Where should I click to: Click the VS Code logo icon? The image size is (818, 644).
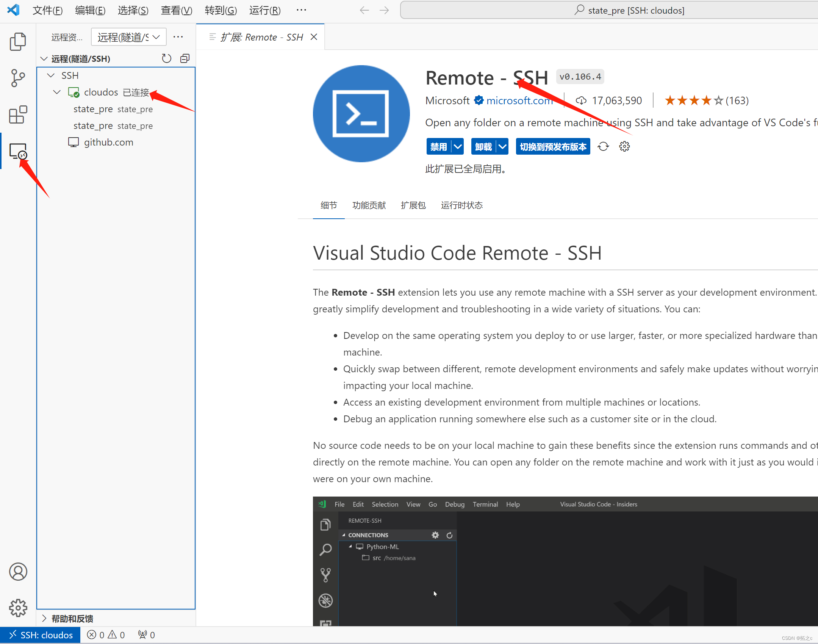(x=13, y=10)
